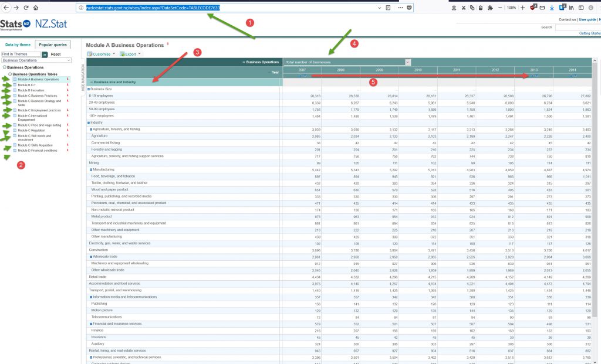Click the Reset button
This screenshot has width=601, height=364.
[56, 54]
